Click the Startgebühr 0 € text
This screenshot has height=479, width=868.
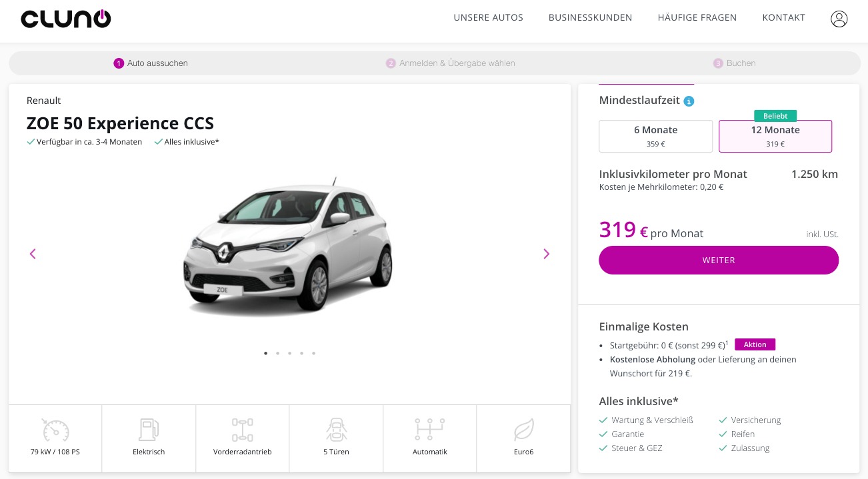click(669, 345)
